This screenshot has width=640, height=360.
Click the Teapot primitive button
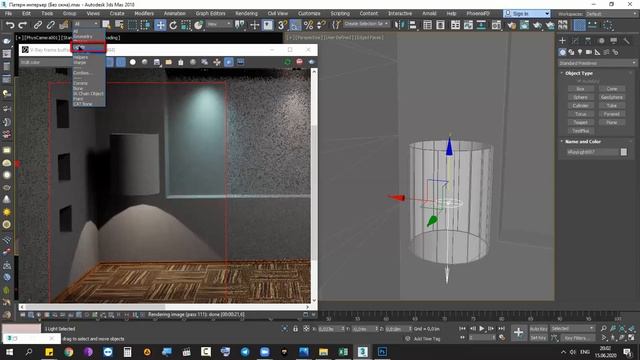coord(580,122)
